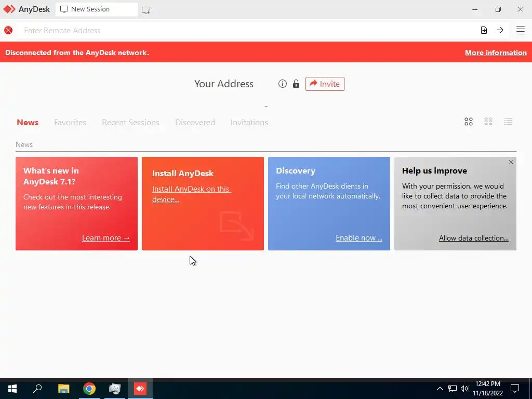This screenshot has height=399, width=532.
Task: Click the Discovery card heading
Action: 296,170
